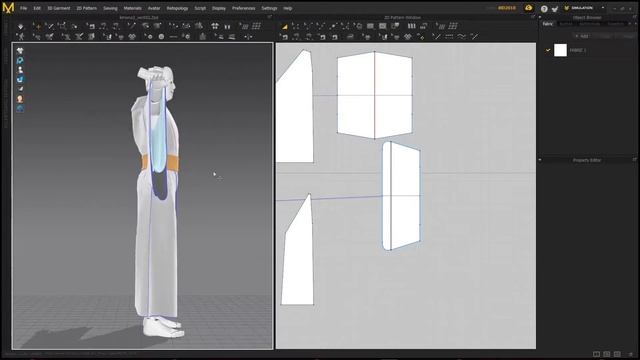Click the first layout icon in bottom-right corner
Viewport: 640px width, 360px height.
tap(596, 354)
